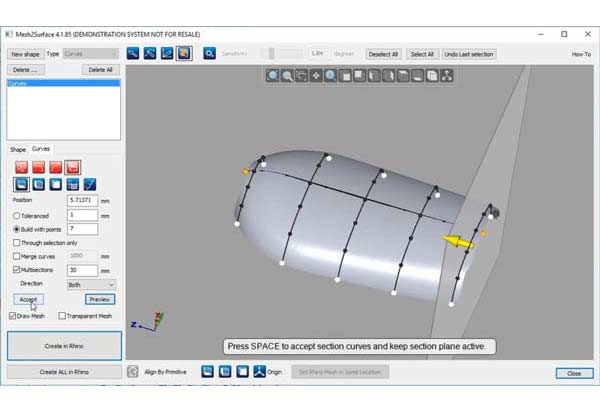Enable the Through selection only checkbox
The width and height of the screenshot is (600, 412).
15,242
